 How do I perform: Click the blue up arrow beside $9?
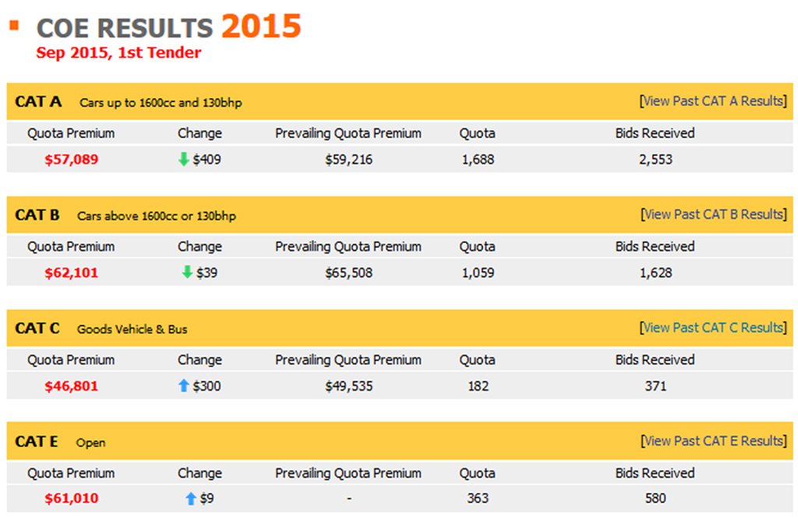pos(191,499)
